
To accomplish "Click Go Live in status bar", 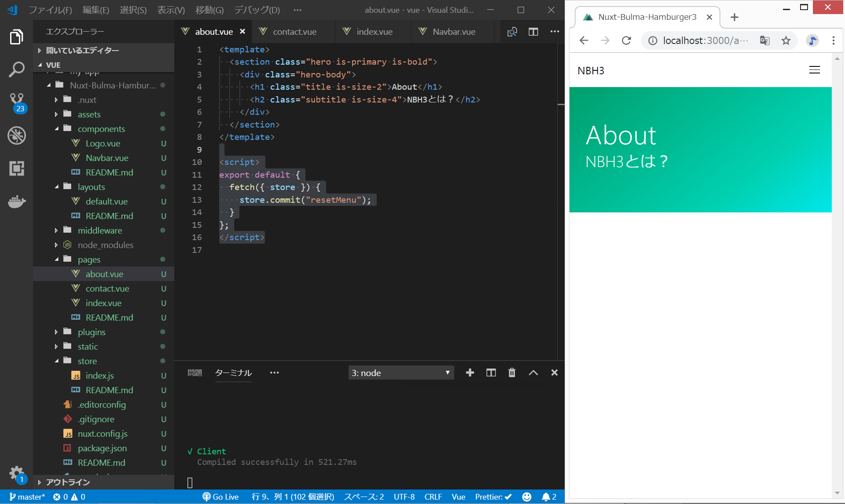I will 220,497.
